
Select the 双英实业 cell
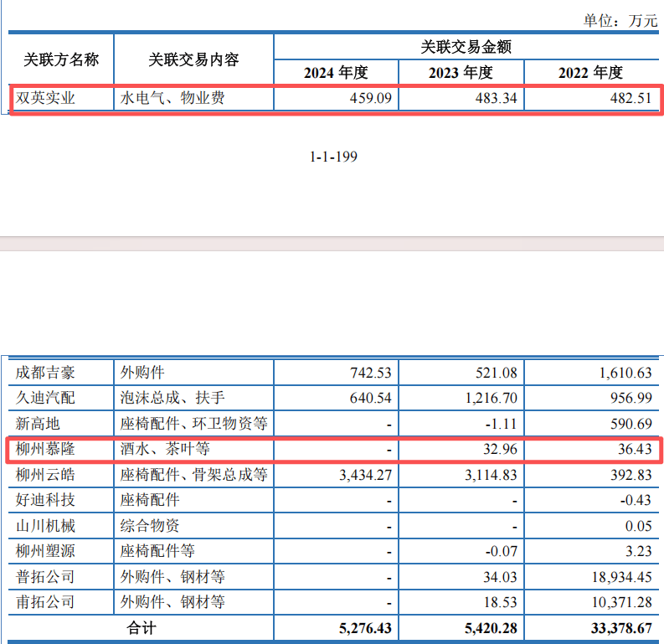click(x=46, y=98)
